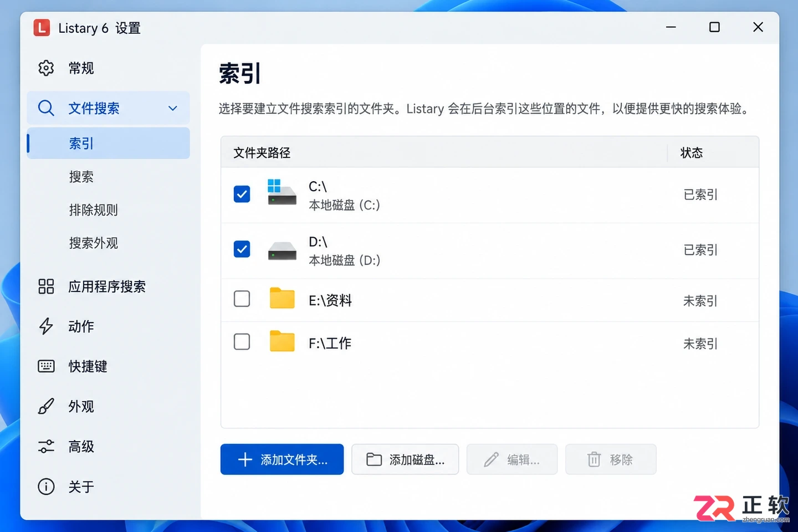Click the C: drive Windows disk icon
The width and height of the screenshot is (798, 532).
pyautogui.click(x=282, y=192)
